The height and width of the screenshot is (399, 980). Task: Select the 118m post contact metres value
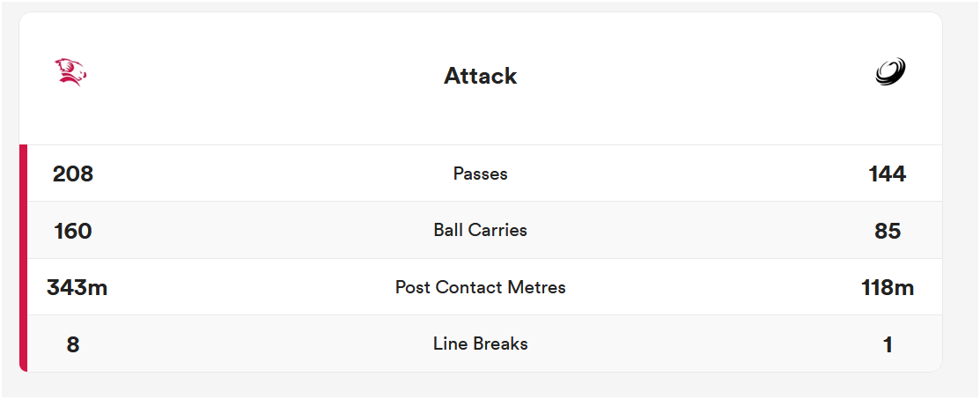point(888,288)
